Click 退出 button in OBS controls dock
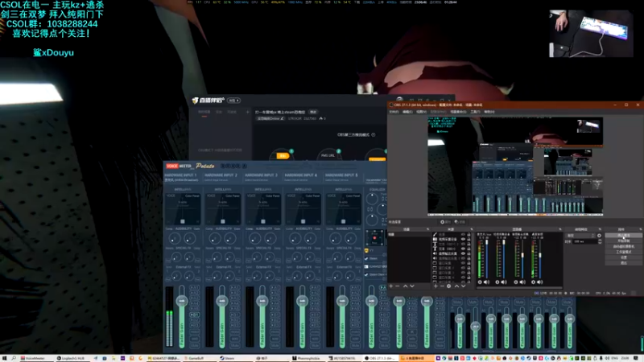This screenshot has width=644, height=362. tap(623, 263)
